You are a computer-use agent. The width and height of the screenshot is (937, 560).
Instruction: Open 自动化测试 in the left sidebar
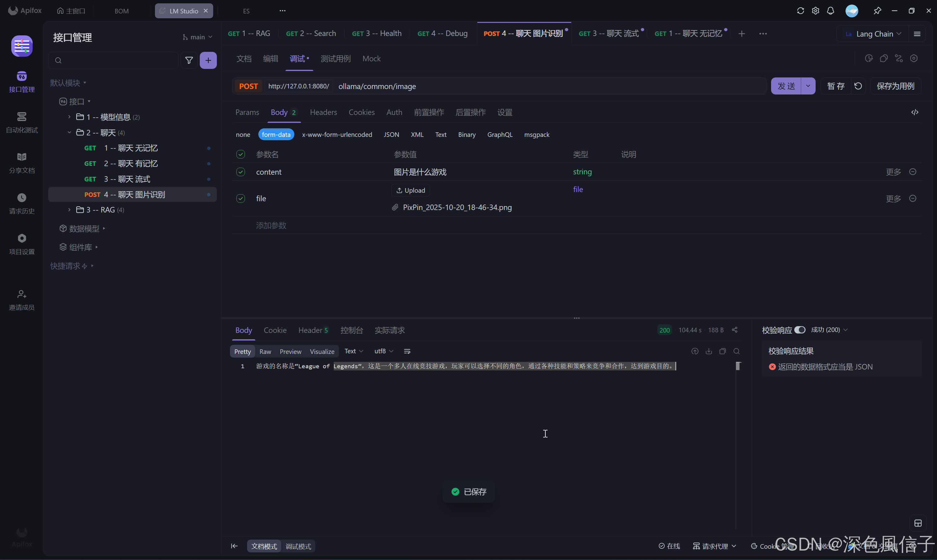(x=22, y=122)
